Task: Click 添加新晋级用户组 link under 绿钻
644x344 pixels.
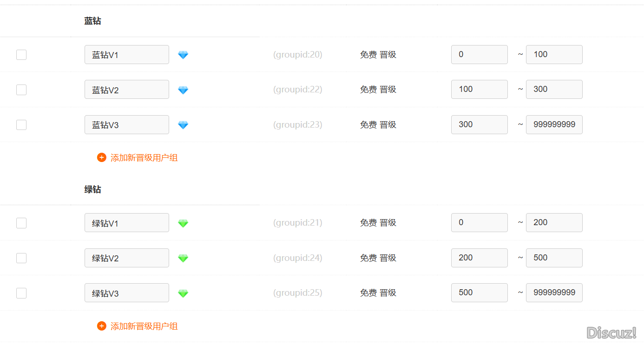Action: point(144,326)
